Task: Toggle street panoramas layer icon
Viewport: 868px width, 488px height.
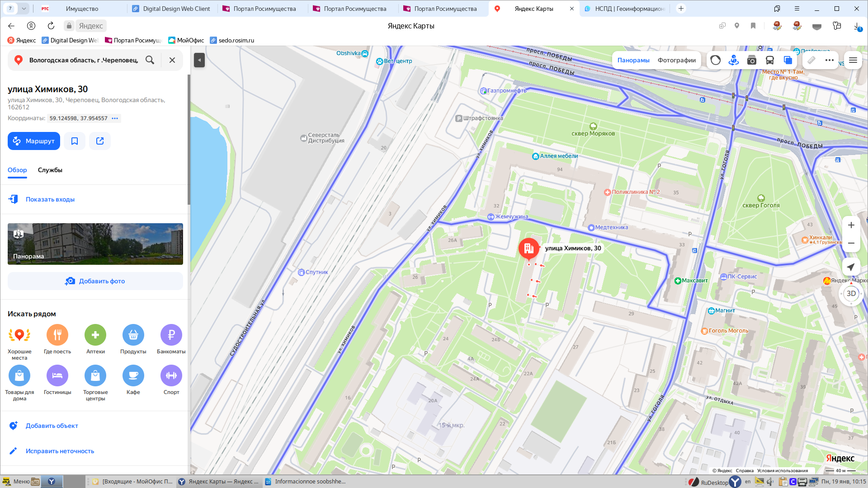Action: tap(733, 60)
